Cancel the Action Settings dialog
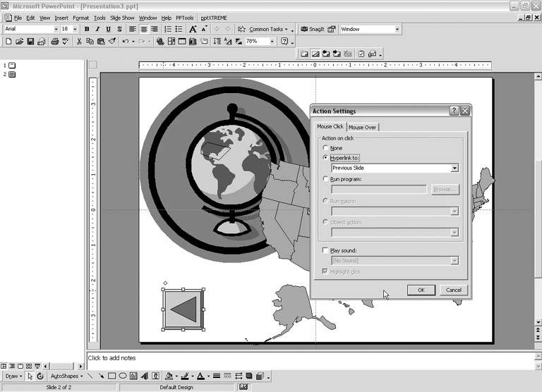The width and height of the screenshot is (542, 392). [454, 290]
